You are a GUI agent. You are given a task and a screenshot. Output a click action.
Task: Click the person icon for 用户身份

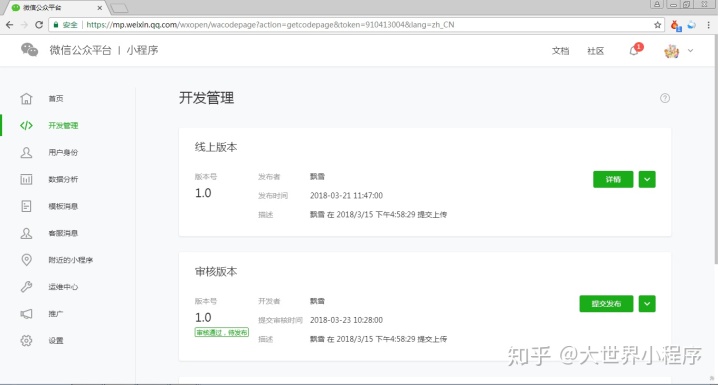[x=27, y=153]
